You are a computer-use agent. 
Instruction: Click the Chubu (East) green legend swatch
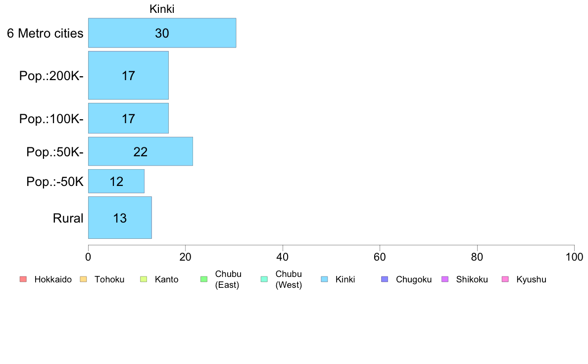204,279
